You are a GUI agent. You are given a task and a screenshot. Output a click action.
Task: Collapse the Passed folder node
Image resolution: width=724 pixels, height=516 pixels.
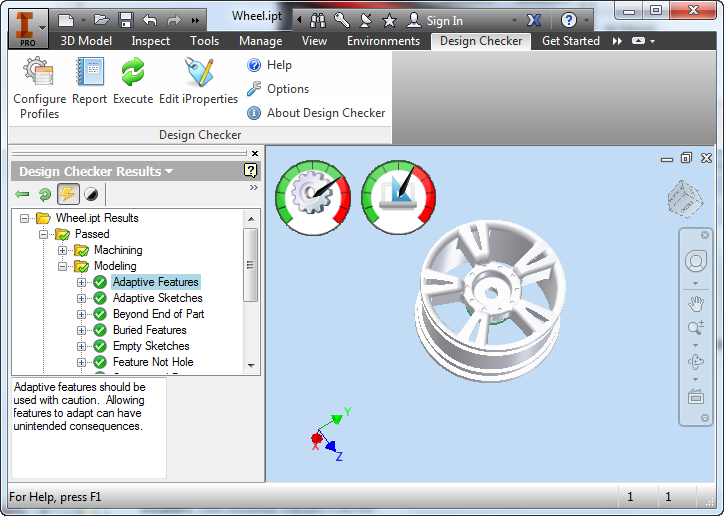(x=43, y=234)
